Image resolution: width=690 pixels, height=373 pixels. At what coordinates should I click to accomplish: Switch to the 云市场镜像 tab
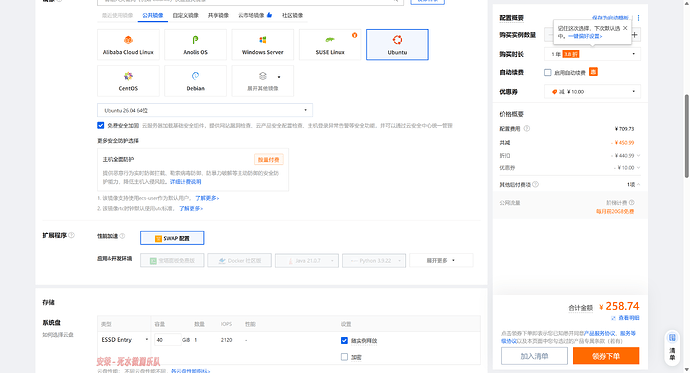pos(251,15)
